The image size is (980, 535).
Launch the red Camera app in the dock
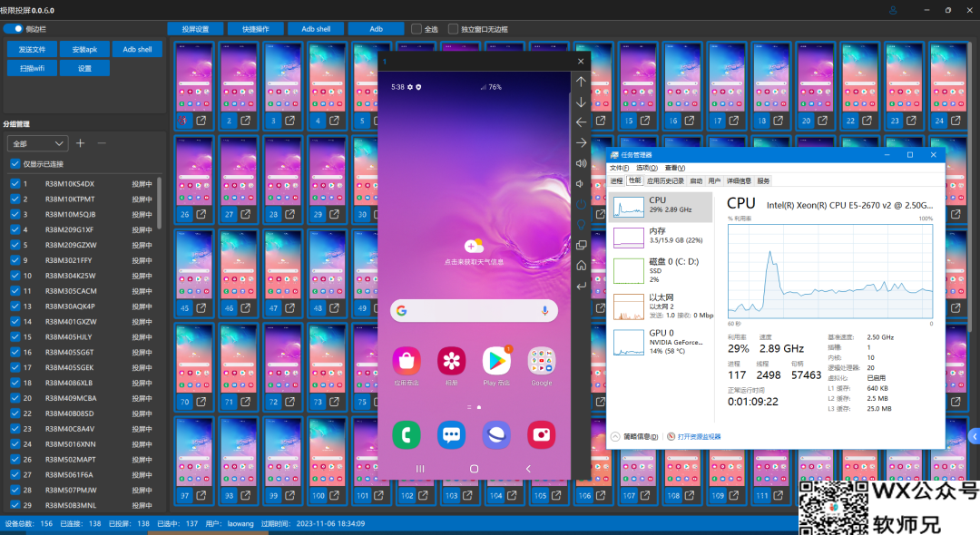pos(541,435)
